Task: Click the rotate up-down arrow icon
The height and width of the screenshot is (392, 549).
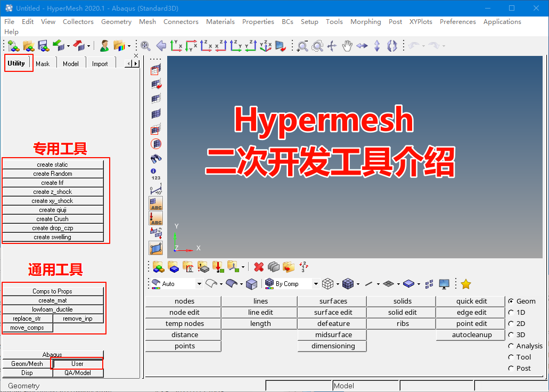Action: point(376,46)
